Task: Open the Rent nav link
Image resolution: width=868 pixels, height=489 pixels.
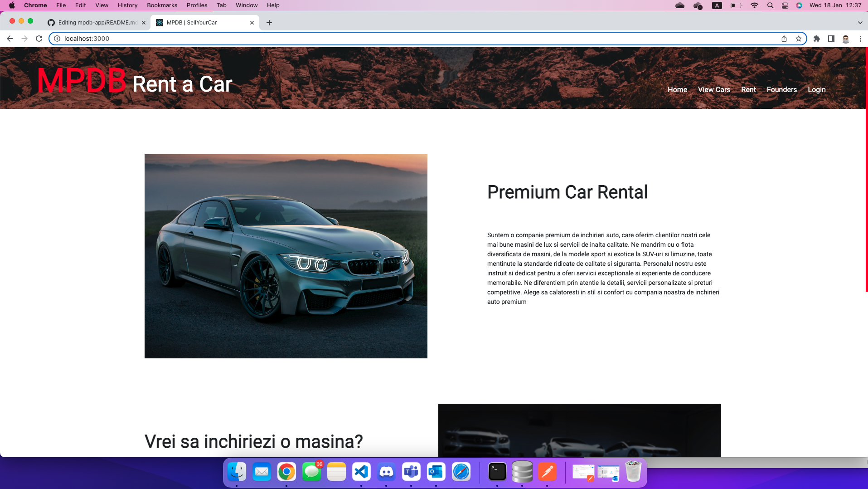Action: coord(748,90)
